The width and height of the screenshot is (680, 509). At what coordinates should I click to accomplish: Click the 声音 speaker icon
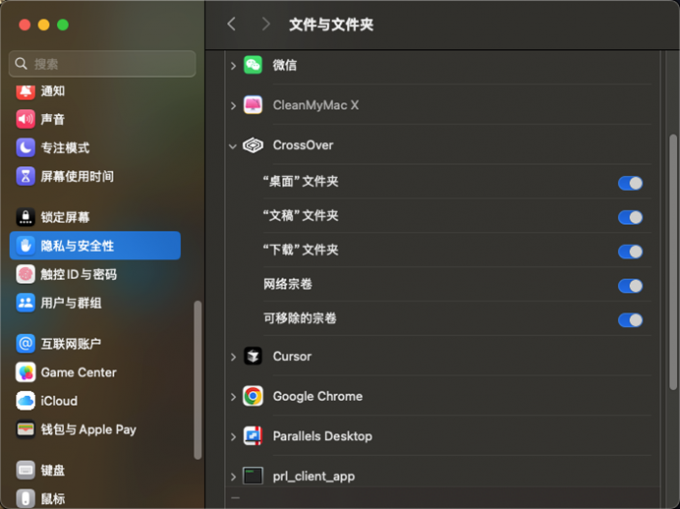[26, 119]
